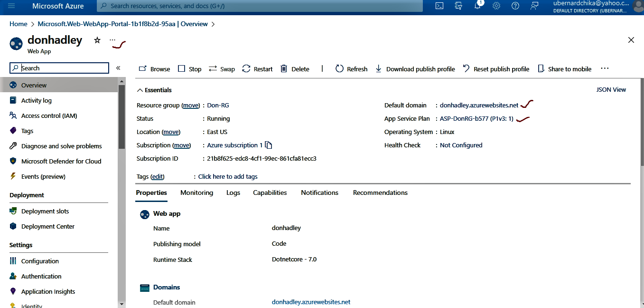Open the Cloud Shell icon in header

coord(440,6)
